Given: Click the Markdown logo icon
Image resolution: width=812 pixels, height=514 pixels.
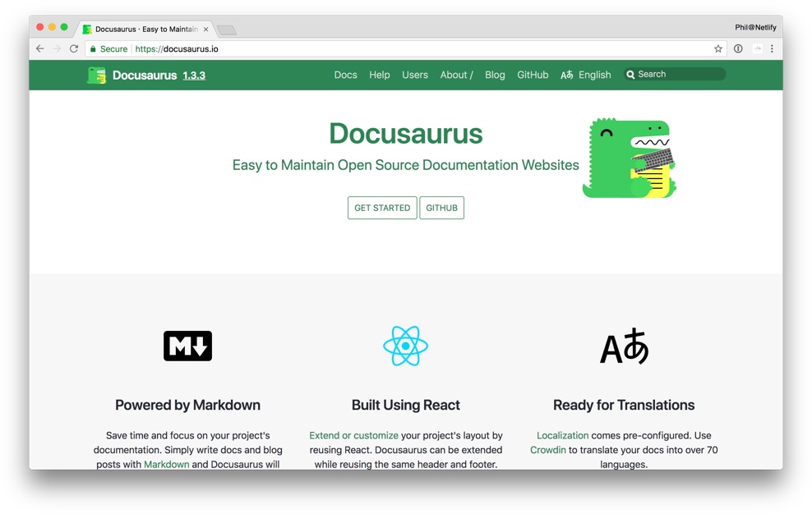Looking at the screenshot, I should coord(187,346).
